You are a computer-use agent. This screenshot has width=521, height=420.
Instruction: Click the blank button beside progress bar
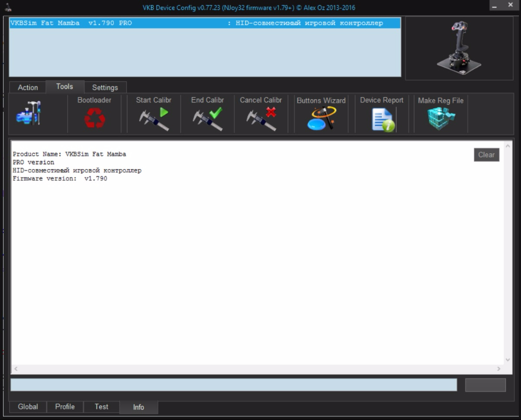tap(485, 385)
